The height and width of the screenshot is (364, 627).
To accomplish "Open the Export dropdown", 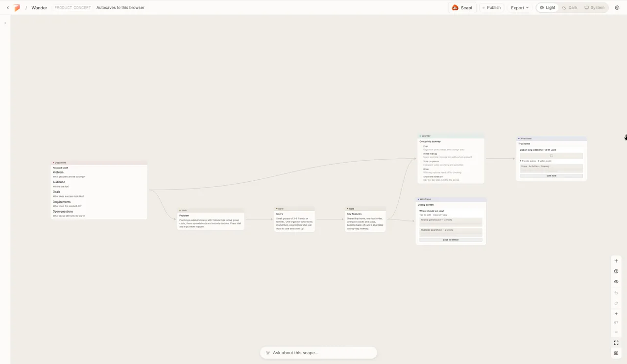I will point(520,8).
